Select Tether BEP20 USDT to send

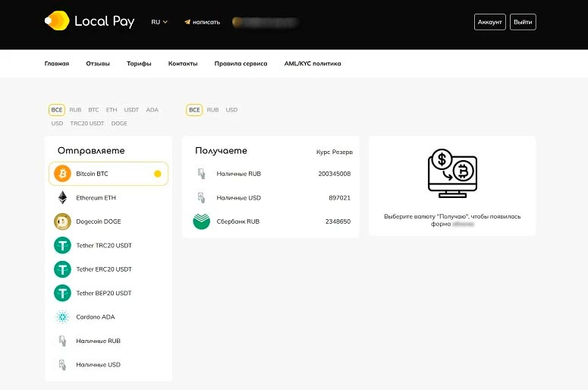104,293
